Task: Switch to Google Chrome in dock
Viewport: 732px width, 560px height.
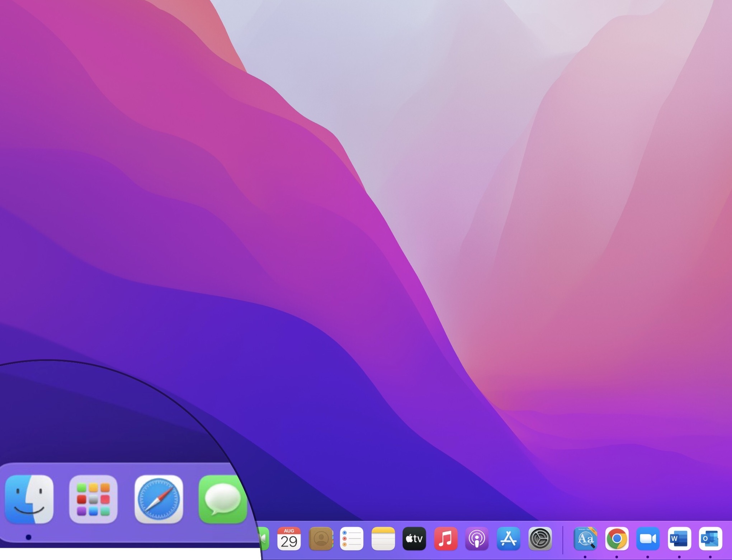Action: click(617, 538)
